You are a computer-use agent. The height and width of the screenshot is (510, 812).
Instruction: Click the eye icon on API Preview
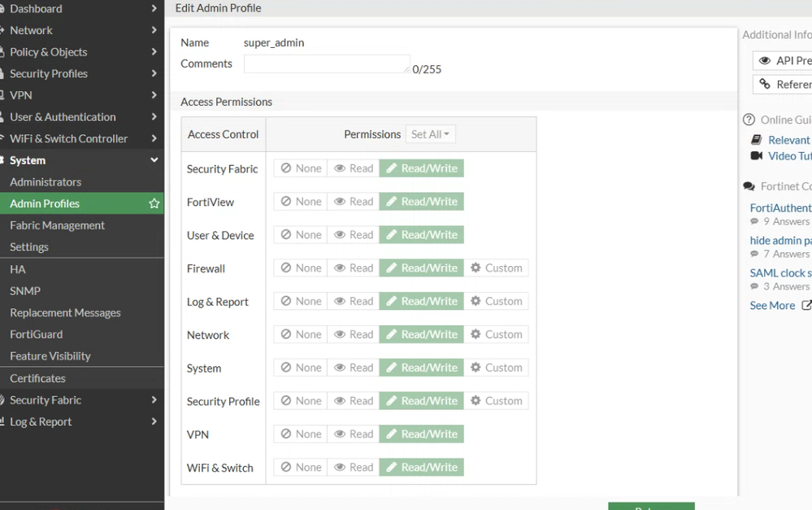click(764, 60)
